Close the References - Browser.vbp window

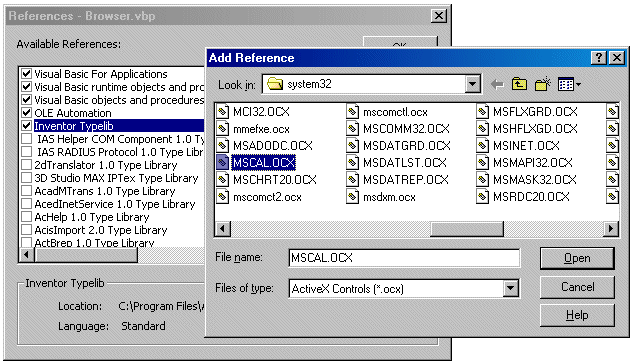[x=439, y=16]
